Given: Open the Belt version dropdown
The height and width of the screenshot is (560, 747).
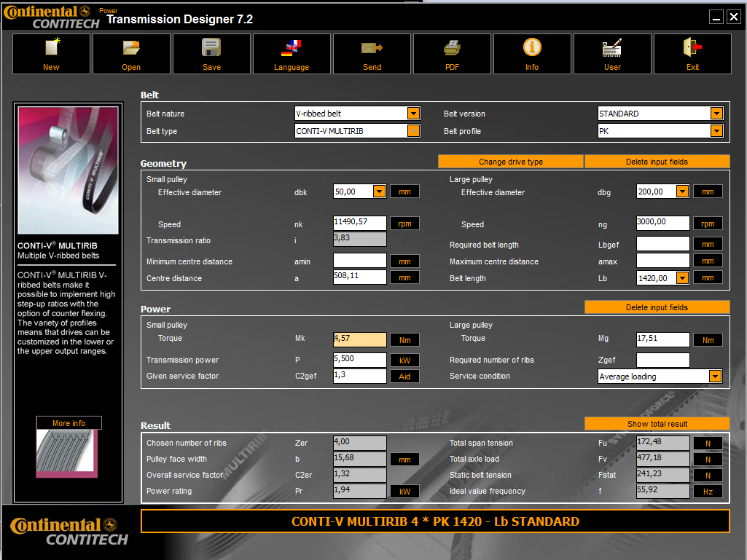Looking at the screenshot, I should click(716, 114).
